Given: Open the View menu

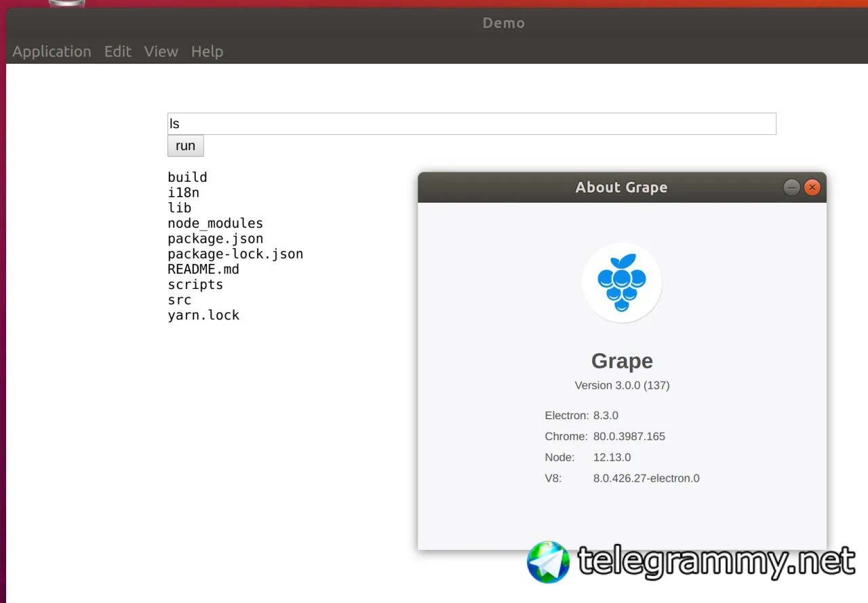Looking at the screenshot, I should click(161, 52).
